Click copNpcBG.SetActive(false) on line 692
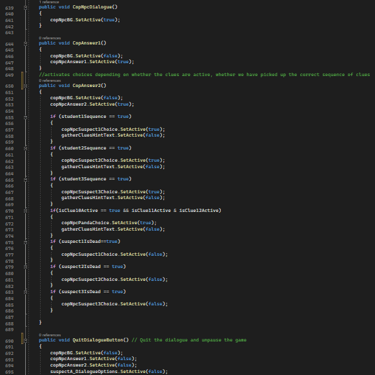 pos(86,353)
